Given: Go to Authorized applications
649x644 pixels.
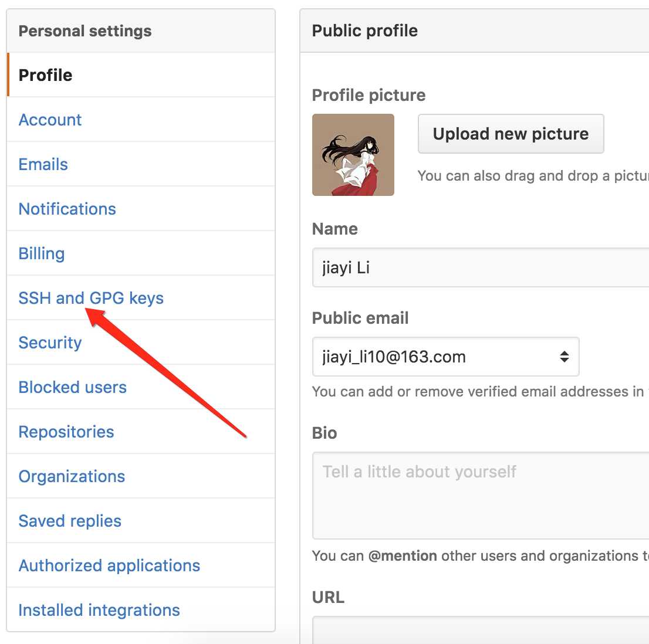Looking at the screenshot, I should click(x=141, y=565).
